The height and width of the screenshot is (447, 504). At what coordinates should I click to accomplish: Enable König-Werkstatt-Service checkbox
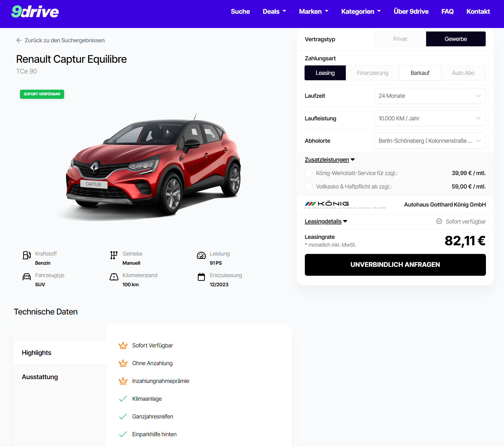click(x=308, y=173)
